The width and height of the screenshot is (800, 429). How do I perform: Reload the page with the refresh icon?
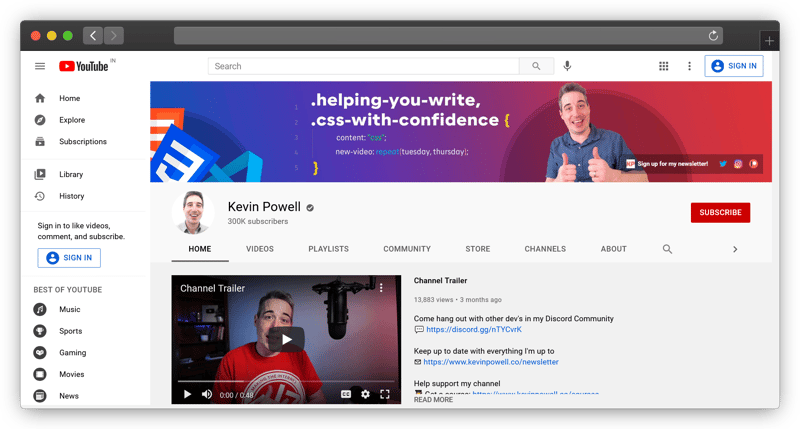(713, 36)
